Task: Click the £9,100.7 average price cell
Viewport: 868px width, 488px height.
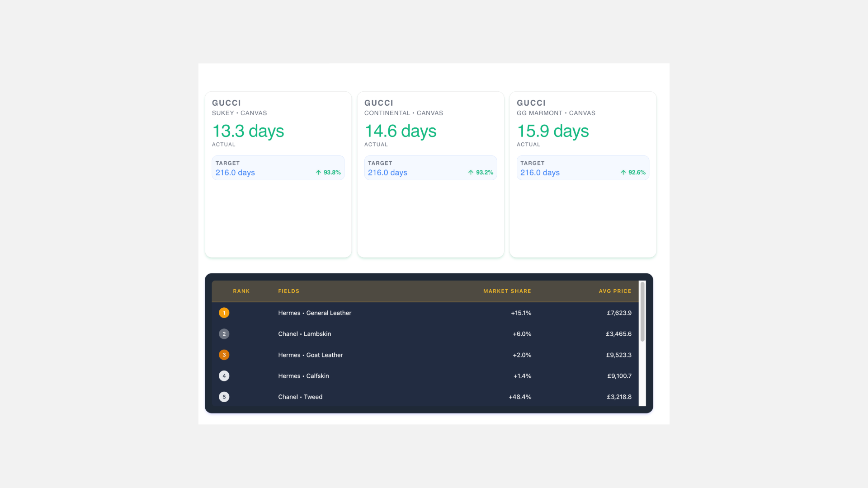Action: coord(619,376)
